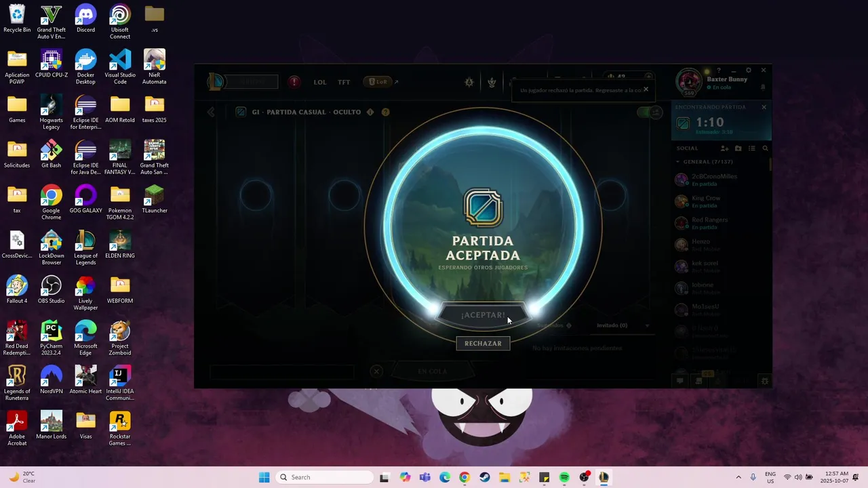
Task: Open the Invitado (0) dropdown
Action: pos(623,325)
